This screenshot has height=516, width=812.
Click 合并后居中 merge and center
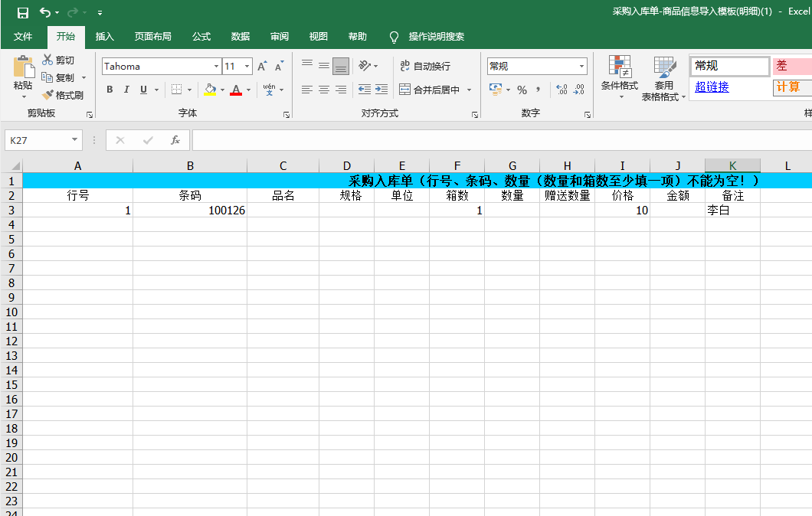430,90
